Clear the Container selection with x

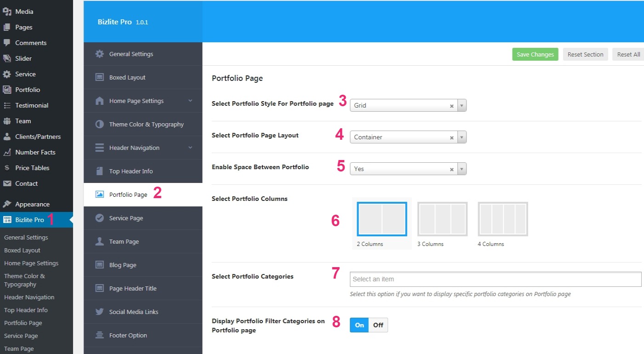(452, 137)
